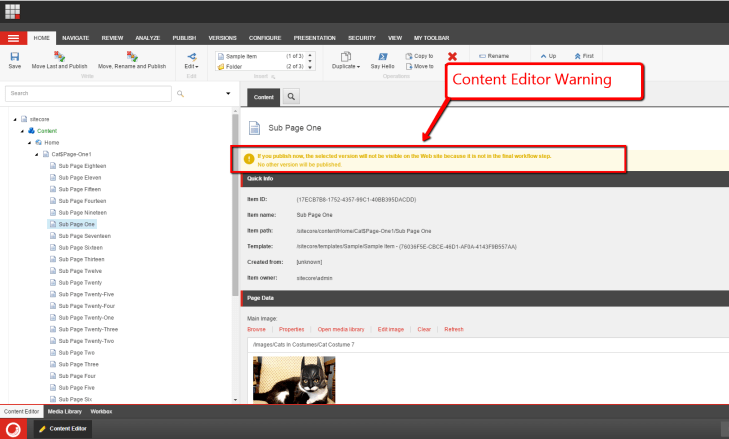Select the Content tab

(x=264, y=97)
